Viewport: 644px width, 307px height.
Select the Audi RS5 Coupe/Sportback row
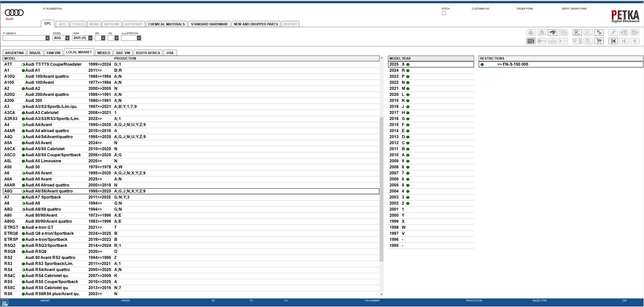pyautogui.click(x=191, y=282)
